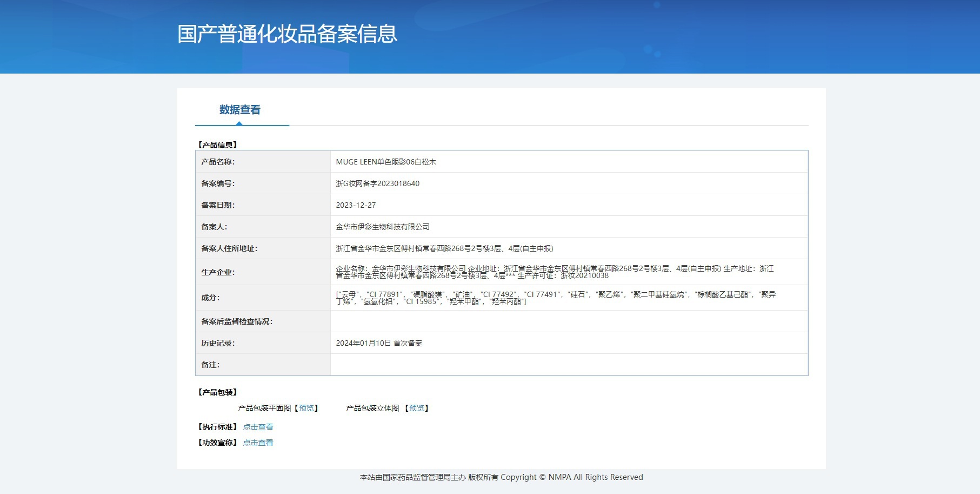This screenshot has height=494, width=980.
Task: Open 点击查看 next to 执行标准
Action: pyautogui.click(x=258, y=427)
